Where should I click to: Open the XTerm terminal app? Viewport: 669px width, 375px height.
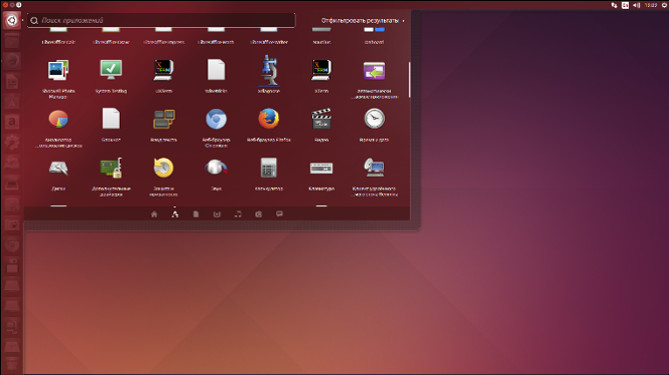point(321,70)
